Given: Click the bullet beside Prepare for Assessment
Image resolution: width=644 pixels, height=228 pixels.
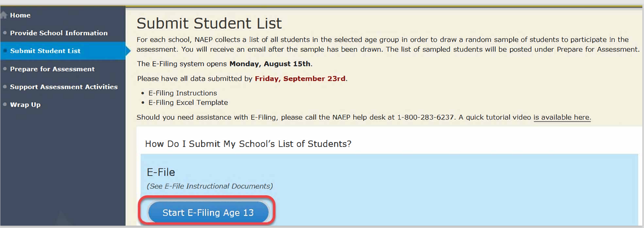Looking at the screenshot, I should 5,69.
